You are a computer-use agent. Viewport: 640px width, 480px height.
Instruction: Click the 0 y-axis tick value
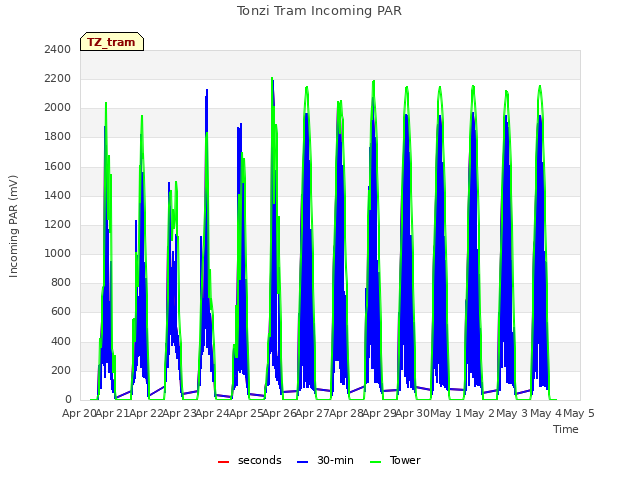tap(68, 400)
